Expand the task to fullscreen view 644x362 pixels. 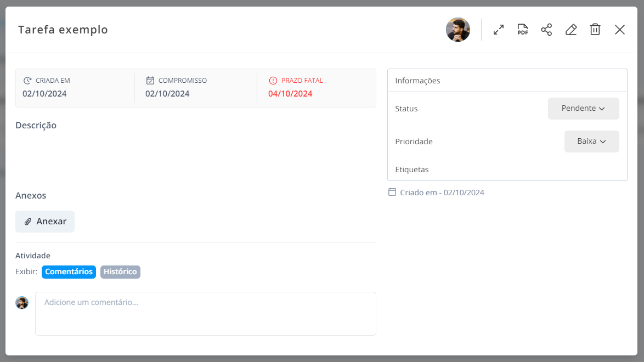(x=498, y=30)
